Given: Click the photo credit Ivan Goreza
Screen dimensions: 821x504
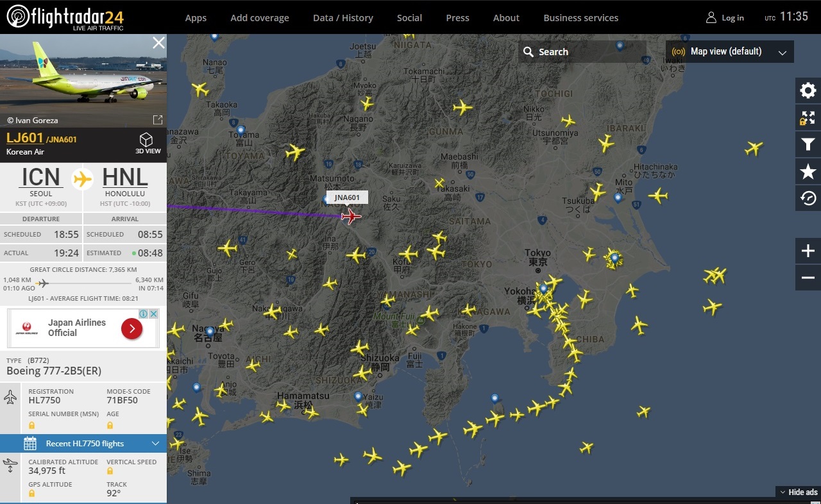Looking at the screenshot, I should coord(33,120).
